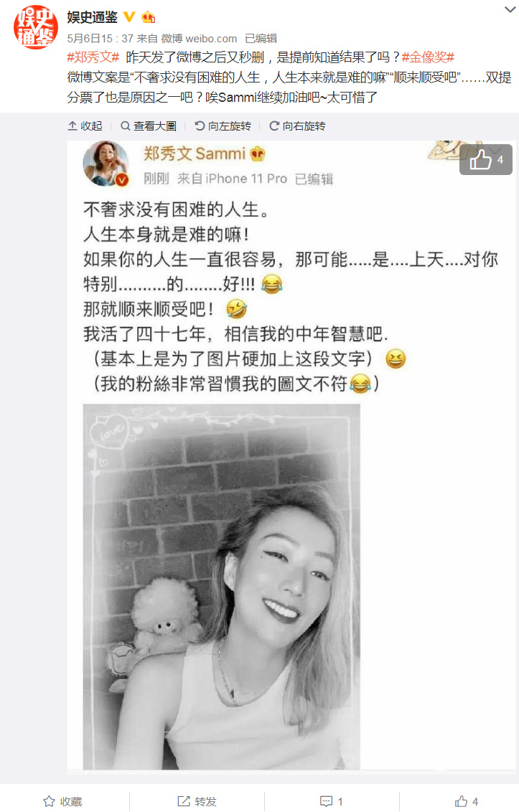Click the 娱史通鉴 account avatar
The width and height of the screenshot is (519, 812).
click(35, 27)
